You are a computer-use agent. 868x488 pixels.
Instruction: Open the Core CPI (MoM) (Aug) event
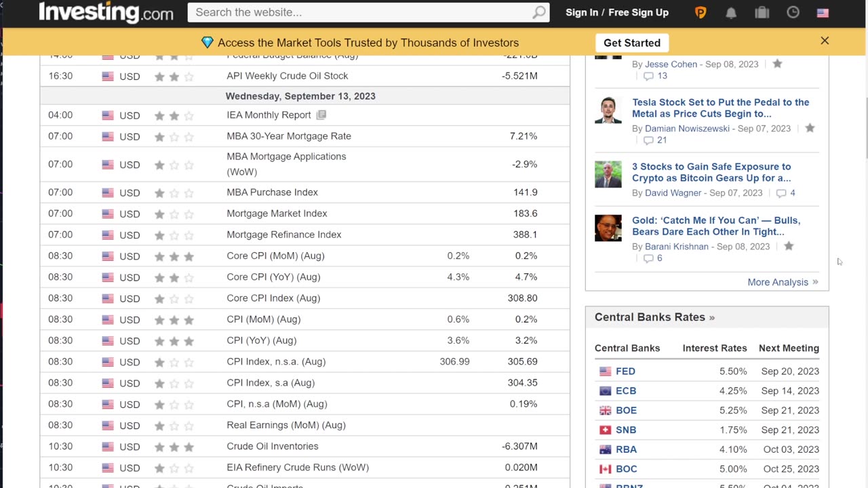coord(275,256)
